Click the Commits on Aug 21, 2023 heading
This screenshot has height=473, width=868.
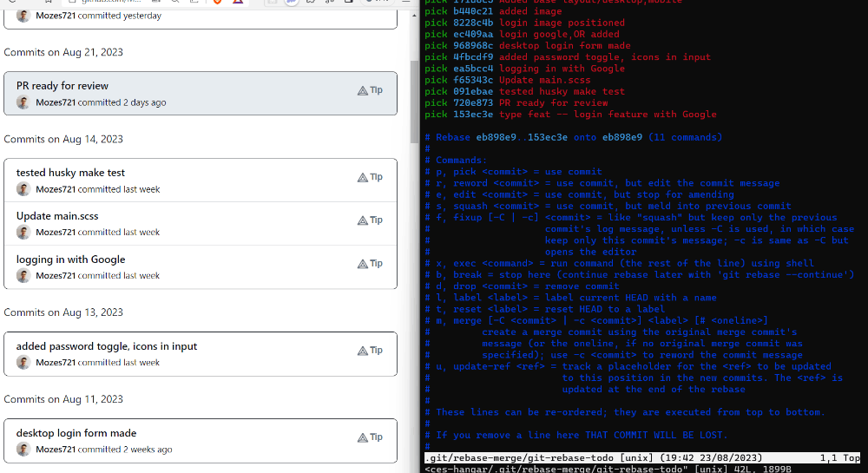(x=63, y=52)
